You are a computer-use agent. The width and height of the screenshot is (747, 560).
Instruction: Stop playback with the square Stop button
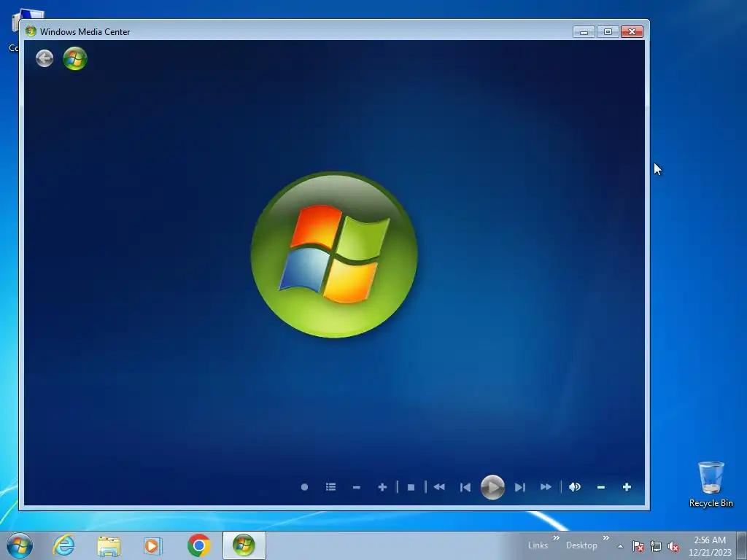tap(411, 487)
